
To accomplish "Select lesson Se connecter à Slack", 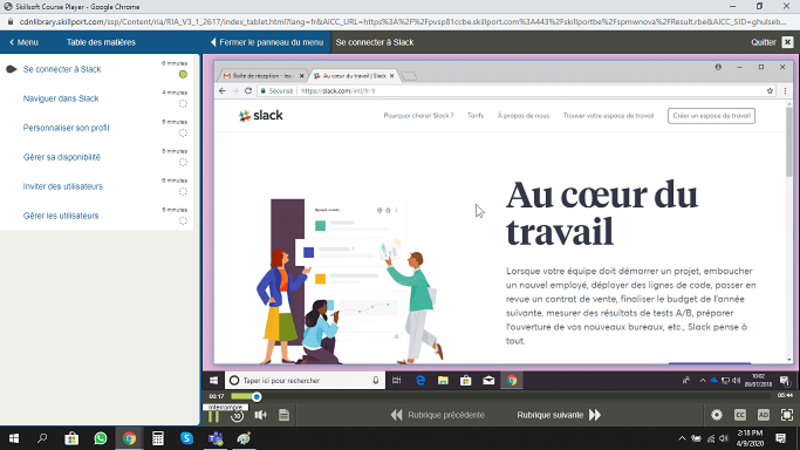I will click(x=62, y=69).
